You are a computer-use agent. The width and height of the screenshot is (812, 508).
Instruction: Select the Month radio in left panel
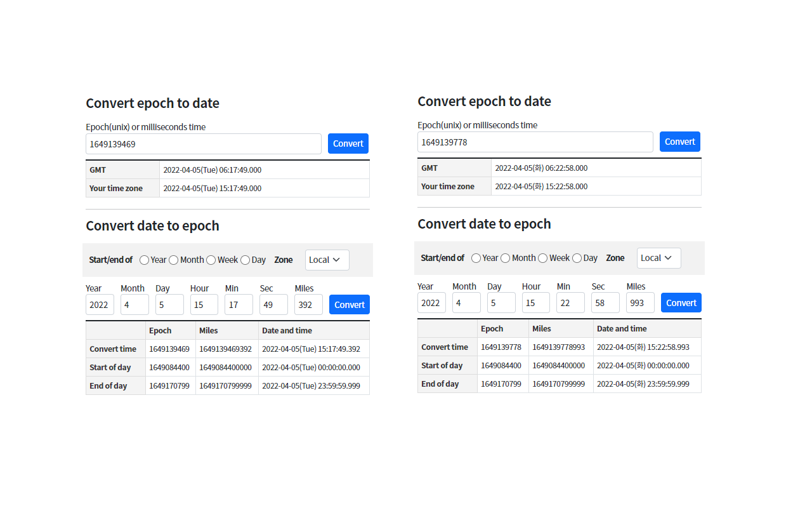[174, 260]
